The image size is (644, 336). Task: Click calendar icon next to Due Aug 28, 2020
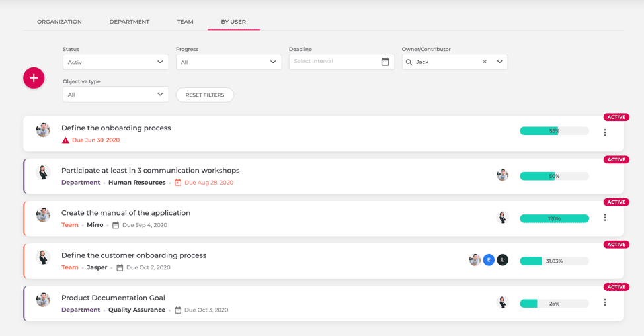pyautogui.click(x=178, y=183)
